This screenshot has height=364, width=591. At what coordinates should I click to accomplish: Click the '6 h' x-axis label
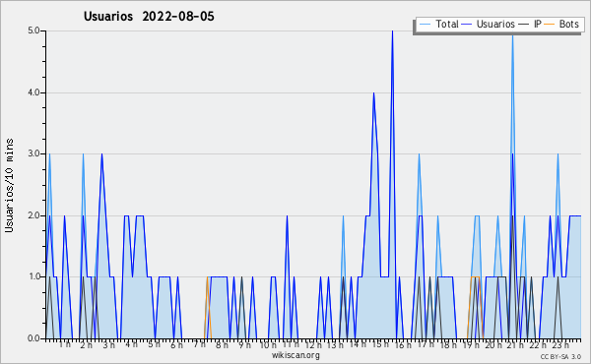click(x=176, y=344)
